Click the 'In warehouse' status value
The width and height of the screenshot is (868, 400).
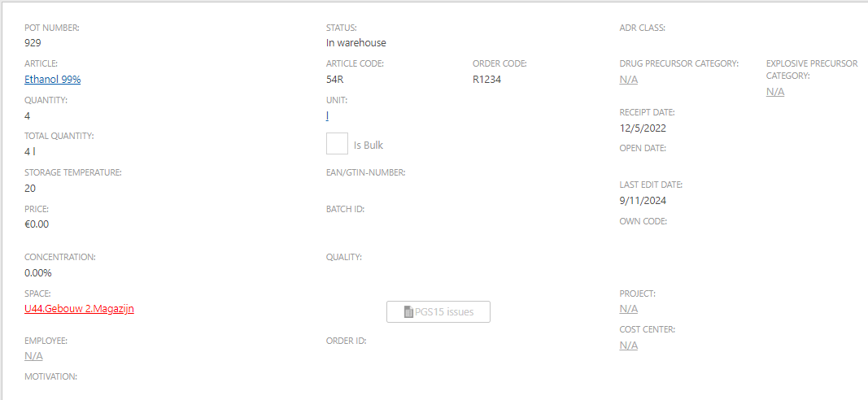coord(355,43)
